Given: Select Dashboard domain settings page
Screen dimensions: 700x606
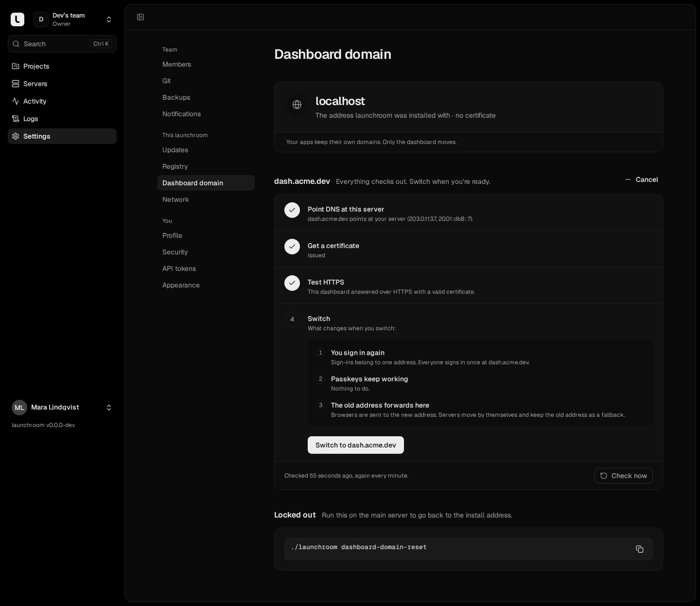Looking at the screenshot, I should (x=206, y=183).
